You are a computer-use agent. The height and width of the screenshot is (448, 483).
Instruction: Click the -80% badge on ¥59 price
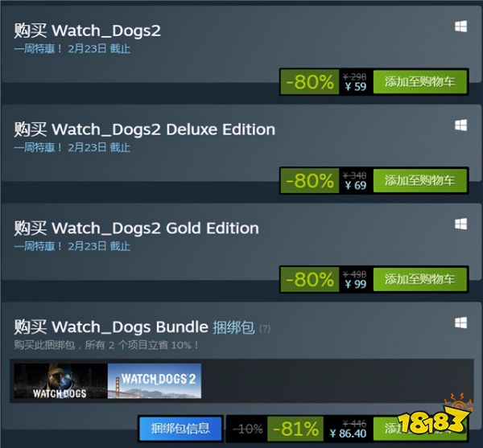coord(310,82)
